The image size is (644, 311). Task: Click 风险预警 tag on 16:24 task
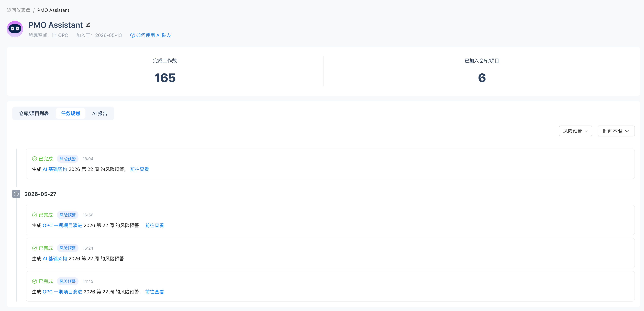point(68,248)
